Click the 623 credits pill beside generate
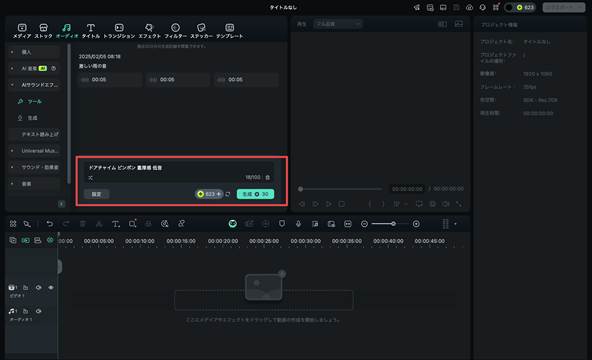This screenshot has width=592, height=360. 209,194
